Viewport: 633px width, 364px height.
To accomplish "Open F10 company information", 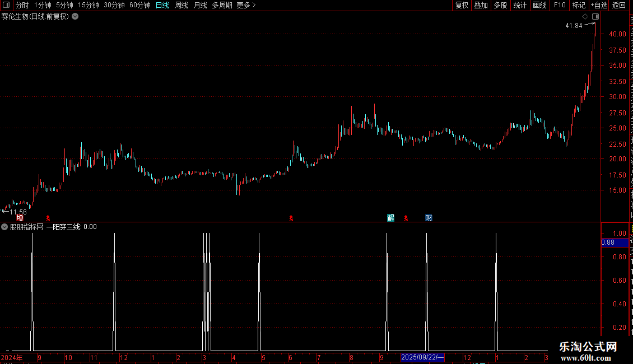I will click(x=560, y=5).
